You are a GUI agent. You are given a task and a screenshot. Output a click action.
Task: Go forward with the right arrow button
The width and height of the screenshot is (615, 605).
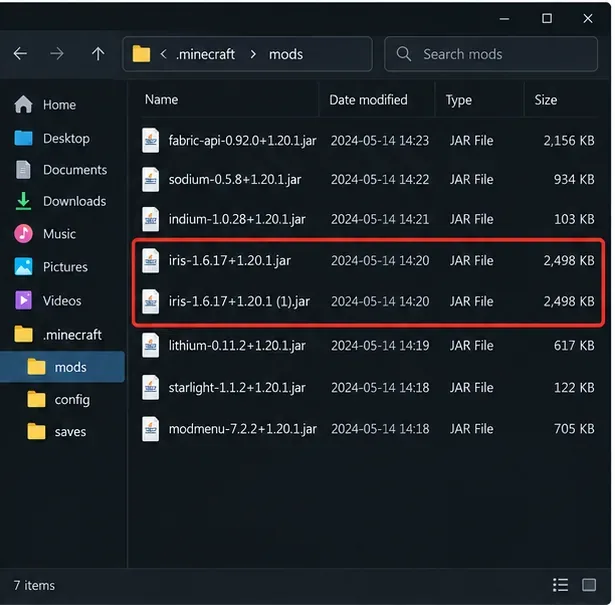[57, 54]
